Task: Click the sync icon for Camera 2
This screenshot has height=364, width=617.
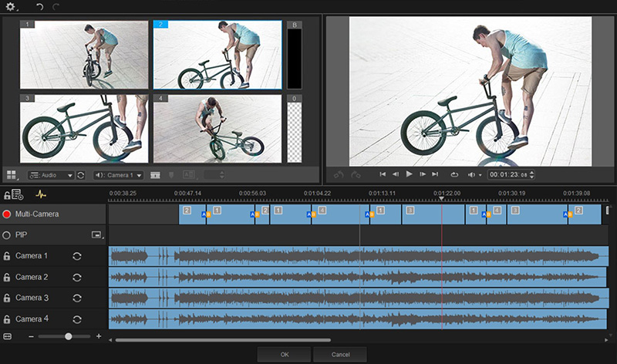Action: [77, 277]
